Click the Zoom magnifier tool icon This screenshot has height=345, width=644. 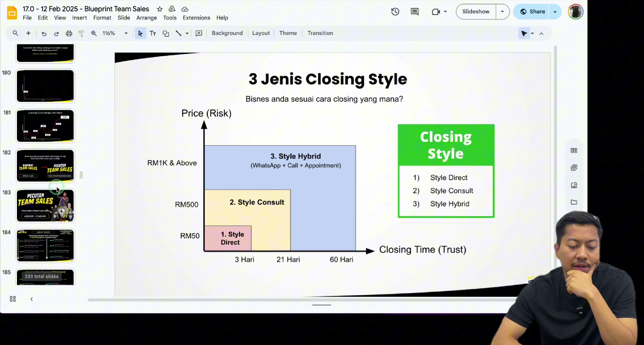click(x=94, y=33)
